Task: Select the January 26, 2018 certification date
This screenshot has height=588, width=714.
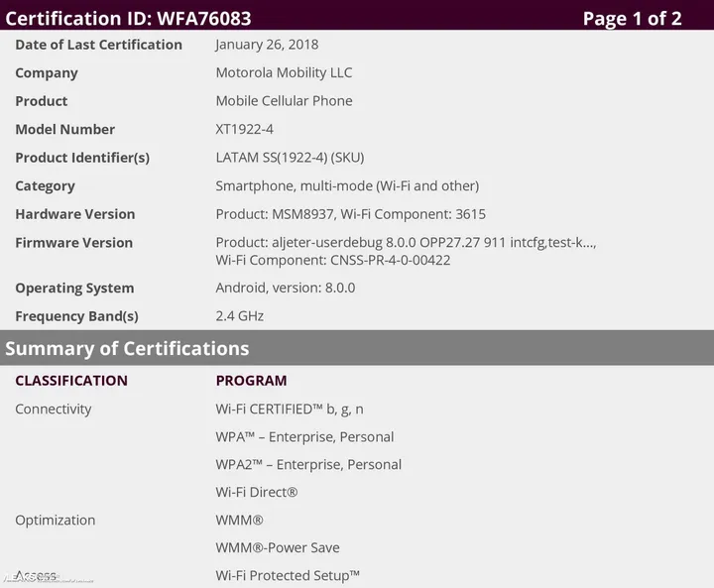Action: 267,45
